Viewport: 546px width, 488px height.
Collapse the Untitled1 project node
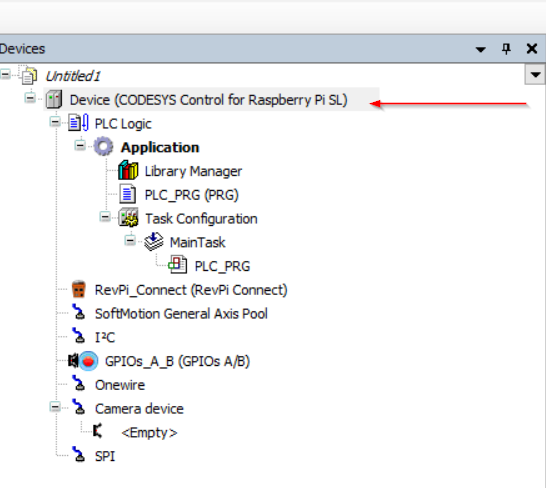point(6,74)
